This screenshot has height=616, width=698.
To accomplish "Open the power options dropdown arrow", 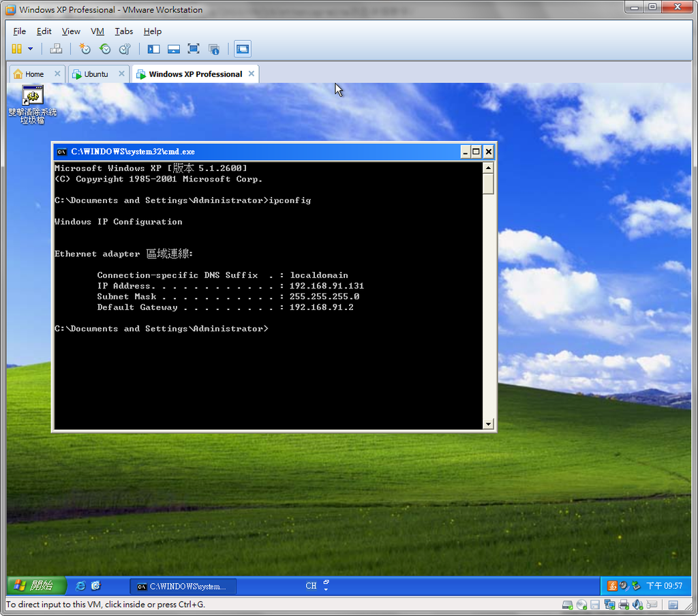I will [x=30, y=49].
